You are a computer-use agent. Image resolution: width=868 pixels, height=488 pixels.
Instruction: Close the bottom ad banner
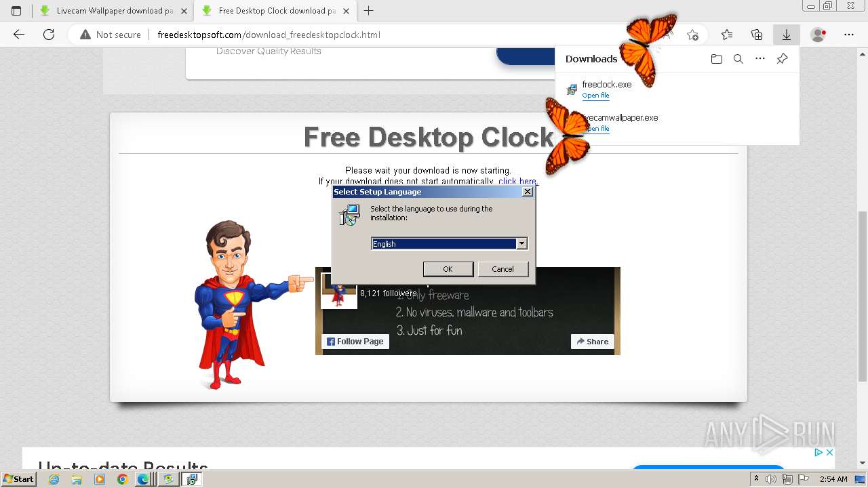(829, 452)
